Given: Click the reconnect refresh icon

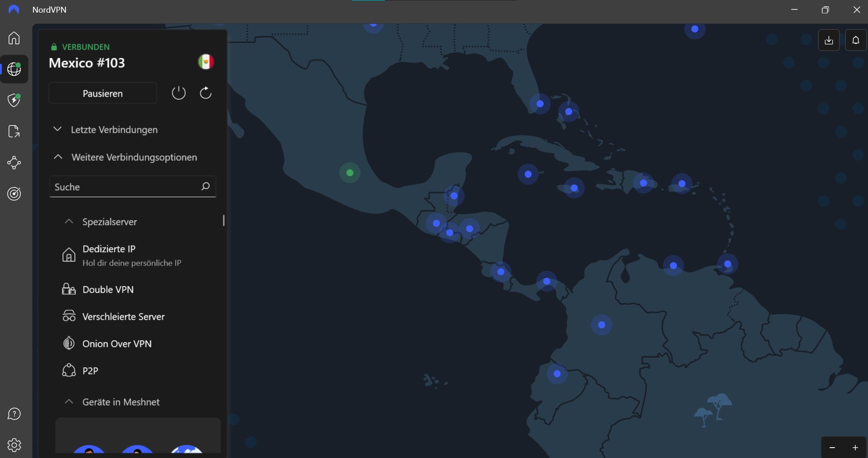Looking at the screenshot, I should 206,93.
